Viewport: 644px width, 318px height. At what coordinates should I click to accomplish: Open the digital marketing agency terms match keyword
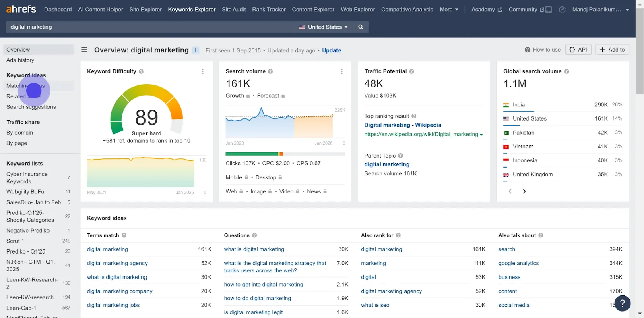pos(117,263)
